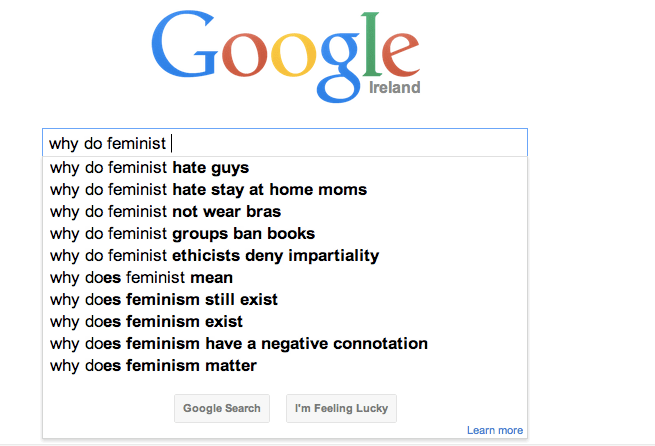Click the Ireland label under the logo
655x446 pixels.
(395, 88)
